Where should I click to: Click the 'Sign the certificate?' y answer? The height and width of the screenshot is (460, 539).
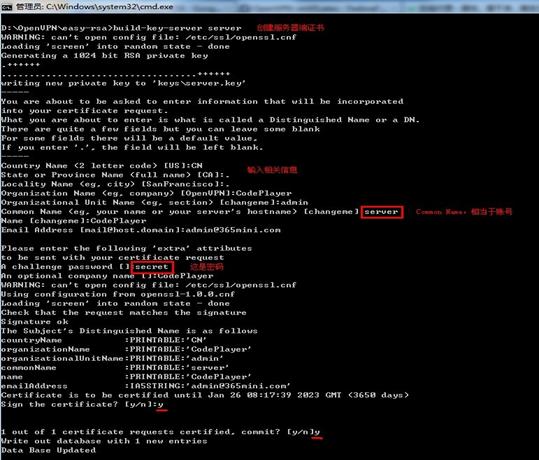click(161, 404)
